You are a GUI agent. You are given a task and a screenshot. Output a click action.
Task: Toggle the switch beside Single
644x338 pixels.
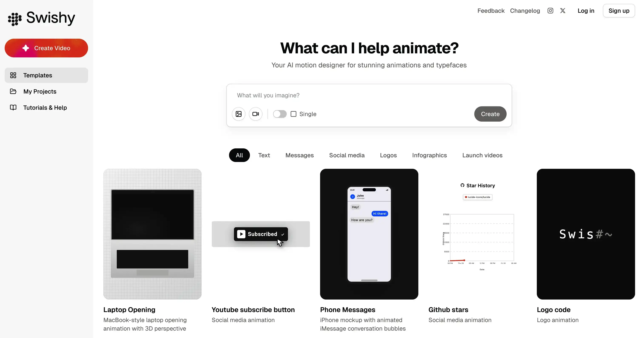click(x=279, y=114)
